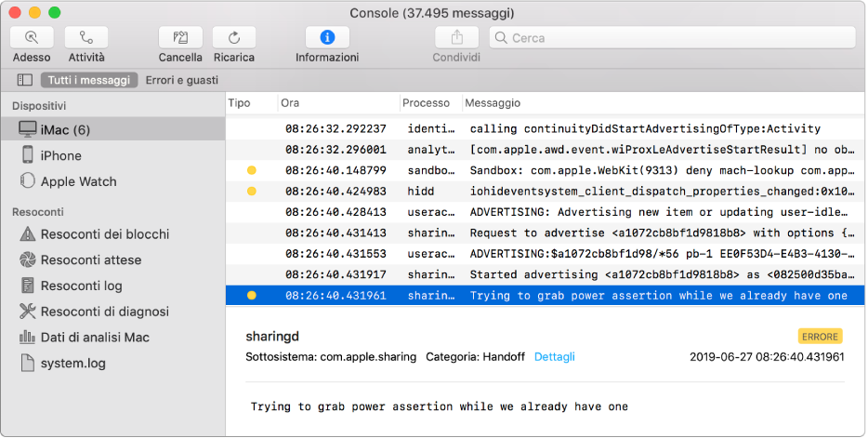Click 'calling continuityDidStartAdvertisingOfType:Activity' message
Screen dimensions: 868x438
tap(645, 128)
